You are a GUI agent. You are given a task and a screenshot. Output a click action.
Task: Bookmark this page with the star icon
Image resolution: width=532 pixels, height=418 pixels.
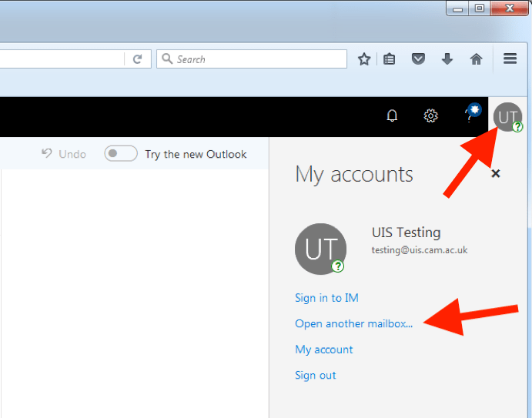(x=364, y=59)
